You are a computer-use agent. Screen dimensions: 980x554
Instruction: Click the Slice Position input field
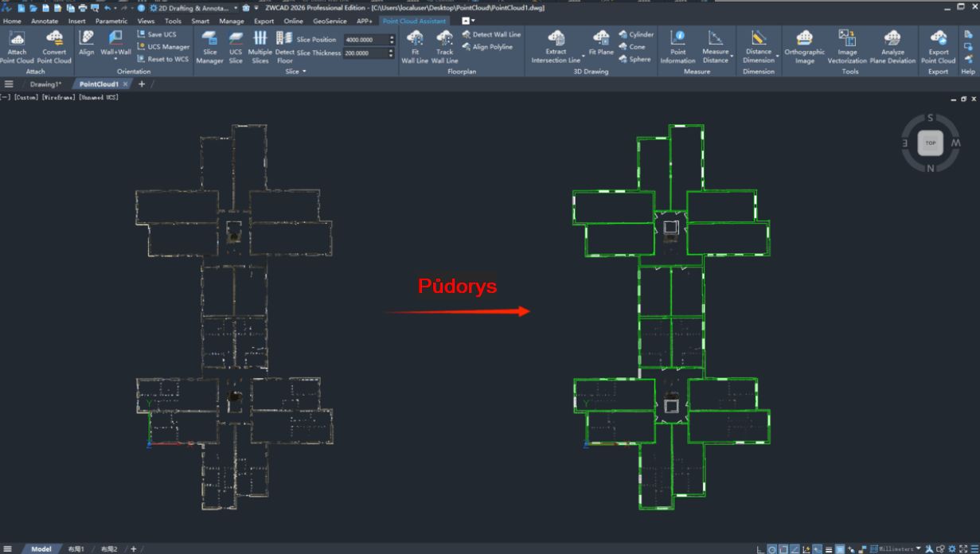365,40
